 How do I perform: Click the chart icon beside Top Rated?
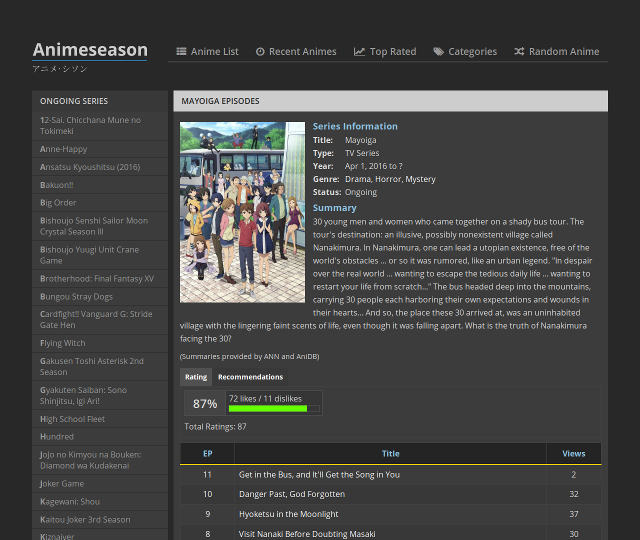click(359, 51)
